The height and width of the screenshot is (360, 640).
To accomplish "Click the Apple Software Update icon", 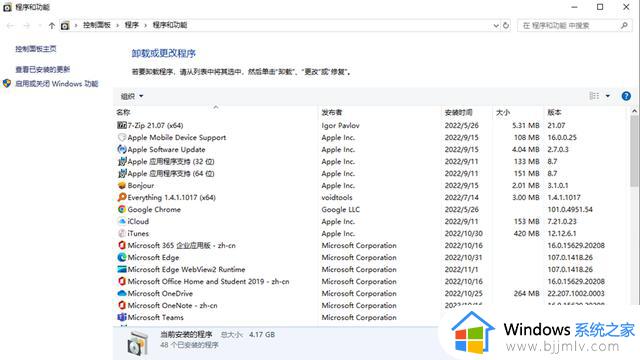I will [122, 149].
